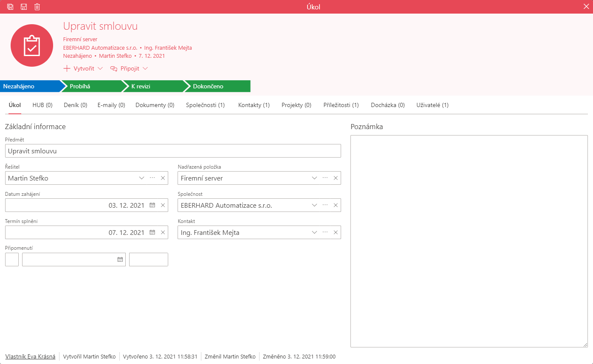Click the Datum zahájení date value

pyautogui.click(x=127, y=205)
